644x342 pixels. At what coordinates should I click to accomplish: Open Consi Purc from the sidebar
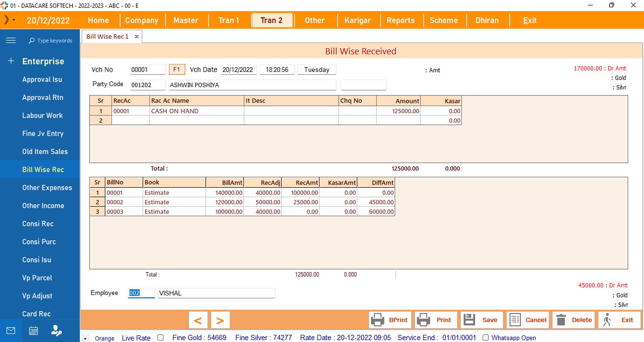coord(40,242)
